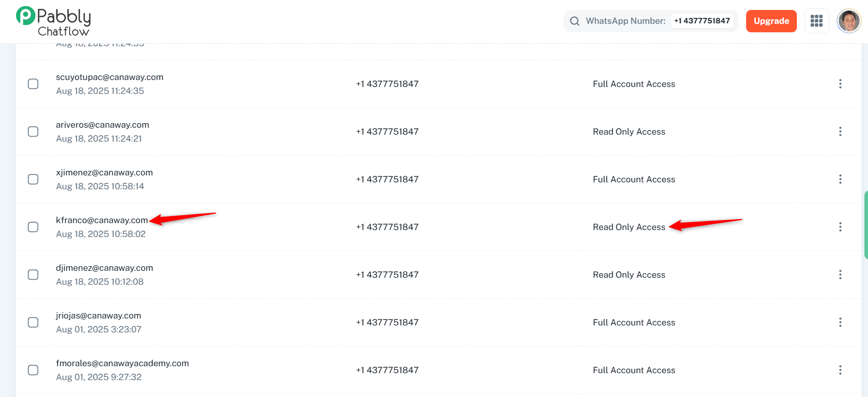Click the search magnifier icon
The image size is (868, 397).
coord(575,21)
